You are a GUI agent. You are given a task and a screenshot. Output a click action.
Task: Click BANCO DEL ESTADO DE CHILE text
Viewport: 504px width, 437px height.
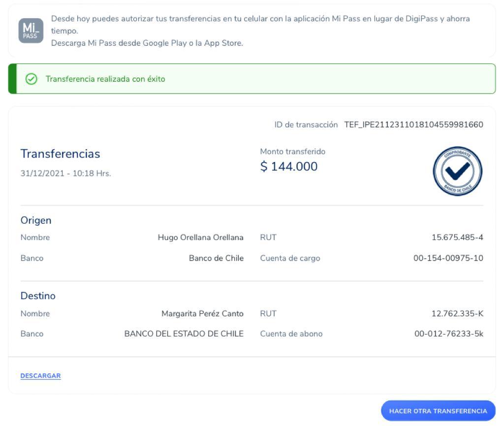(x=184, y=334)
